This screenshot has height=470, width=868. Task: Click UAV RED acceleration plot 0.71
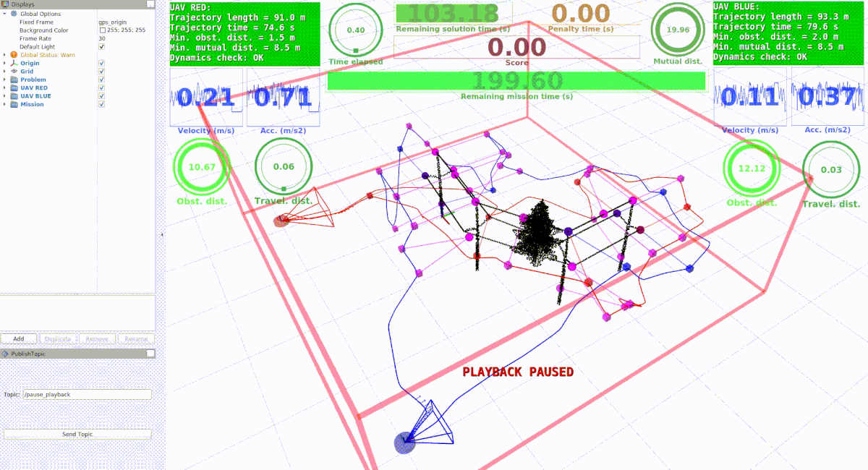pyautogui.click(x=283, y=98)
